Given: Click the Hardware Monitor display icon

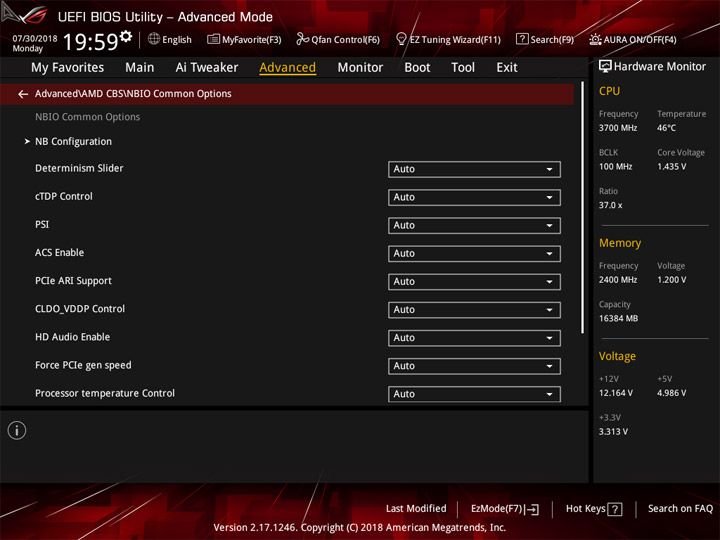Looking at the screenshot, I should (x=605, y=67).
